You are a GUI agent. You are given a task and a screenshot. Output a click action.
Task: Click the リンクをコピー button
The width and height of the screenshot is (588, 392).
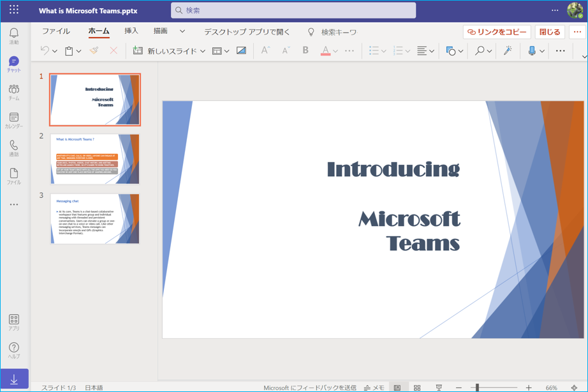(x=497, y=32)
